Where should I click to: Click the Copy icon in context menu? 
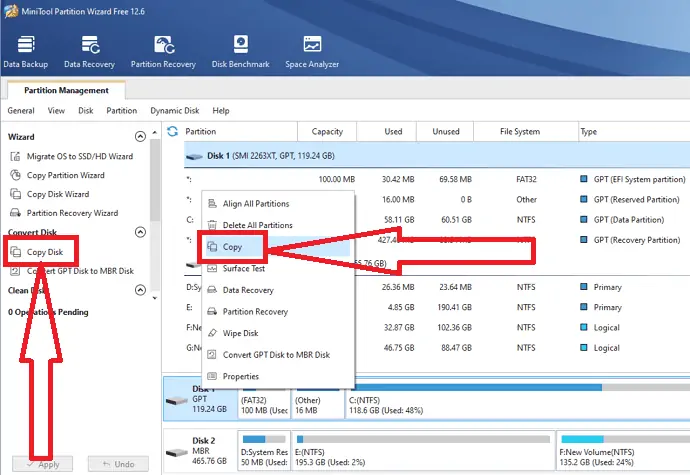click(212, 247)
